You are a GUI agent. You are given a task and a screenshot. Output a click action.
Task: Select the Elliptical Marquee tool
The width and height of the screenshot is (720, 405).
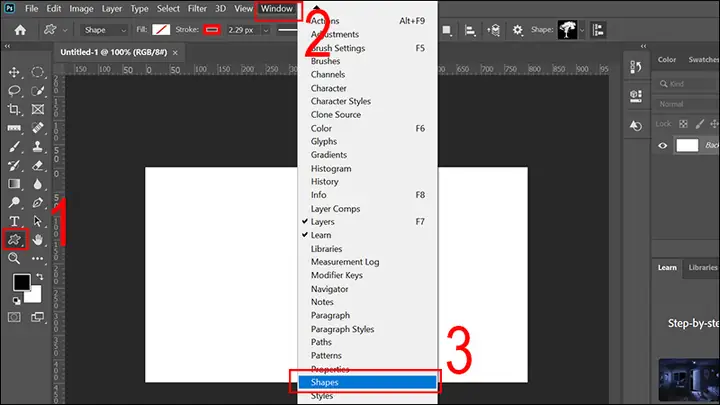click(x=38, y=72)
